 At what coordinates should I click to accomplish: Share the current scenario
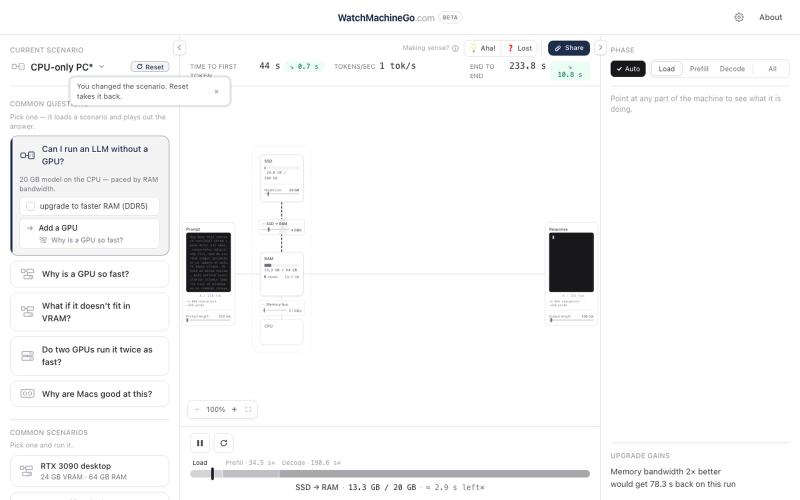pyautogui.click(x=569, y=48)
